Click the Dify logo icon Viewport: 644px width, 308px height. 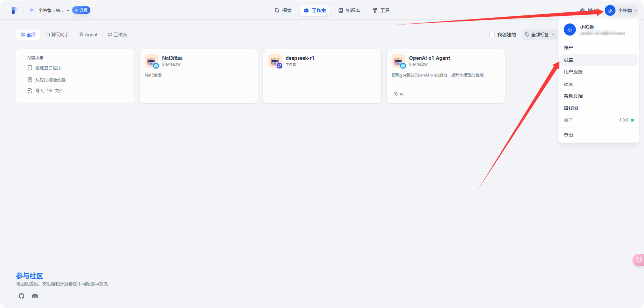(x=14, y=10)
